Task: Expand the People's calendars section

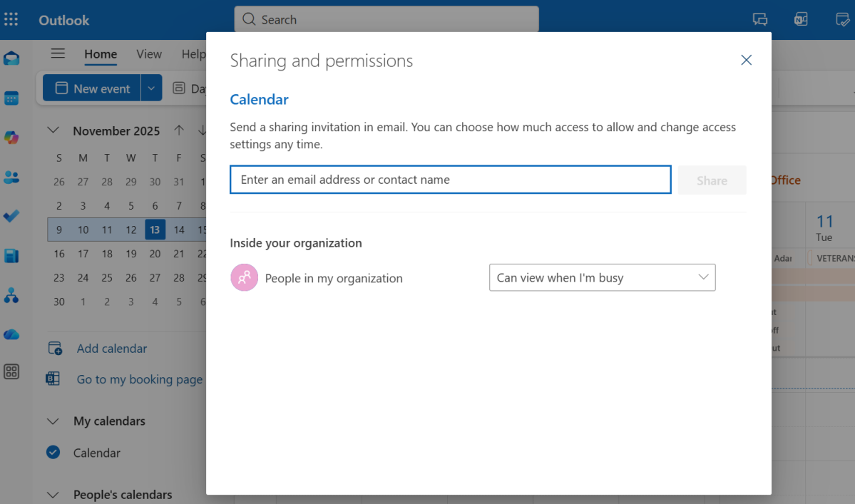Action: [53, 494]
